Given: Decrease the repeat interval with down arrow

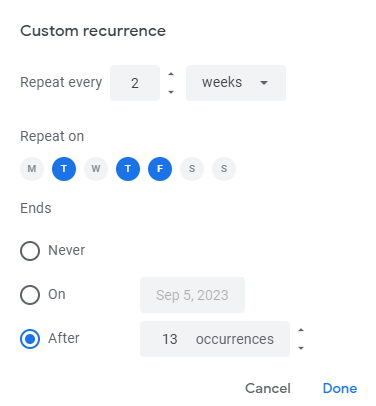Looking at the screenshot, I should coord(171,92).
